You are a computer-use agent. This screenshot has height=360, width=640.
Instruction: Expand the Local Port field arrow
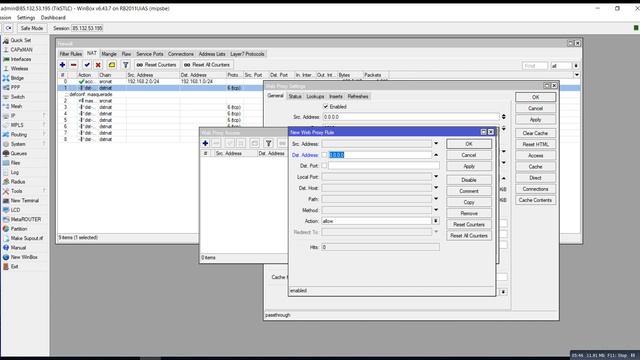(x=436, y=177)
